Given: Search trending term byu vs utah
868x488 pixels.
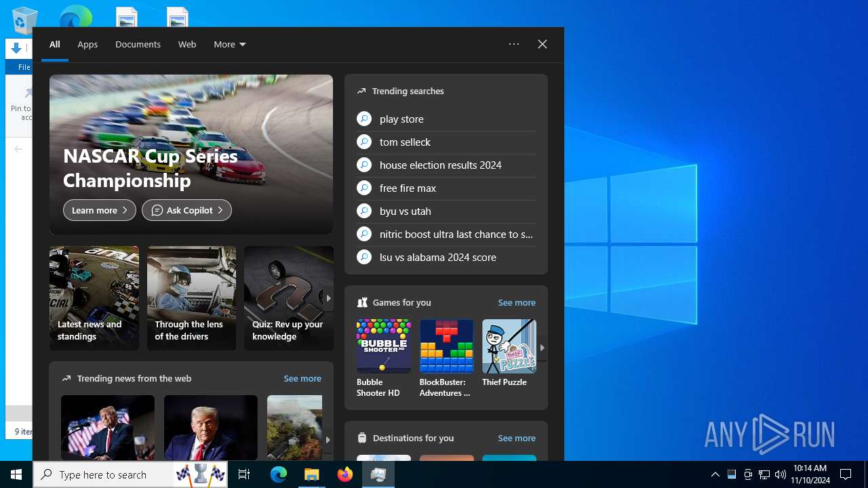Looking at the screenshot, I should pyautogui.click(x=446, y=211).
